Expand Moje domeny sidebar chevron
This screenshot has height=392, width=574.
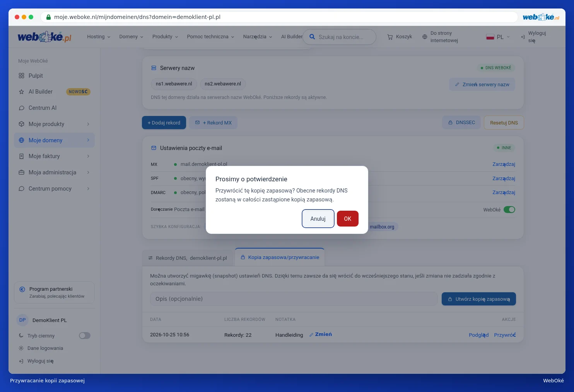88,140
